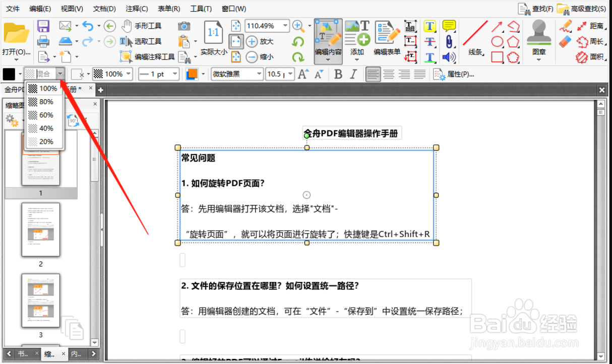
Task: Select the red Rectangle shape tool
Action: (x=497, y=57)
